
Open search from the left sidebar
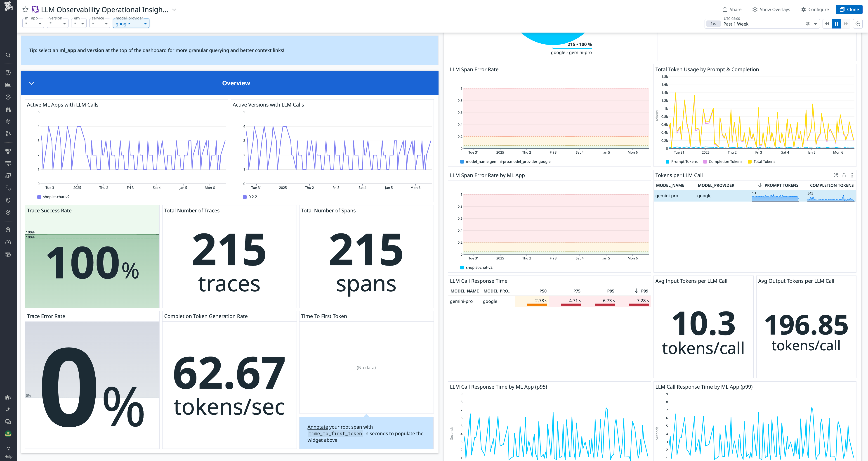pyautogui.click(x=8, y=55)
